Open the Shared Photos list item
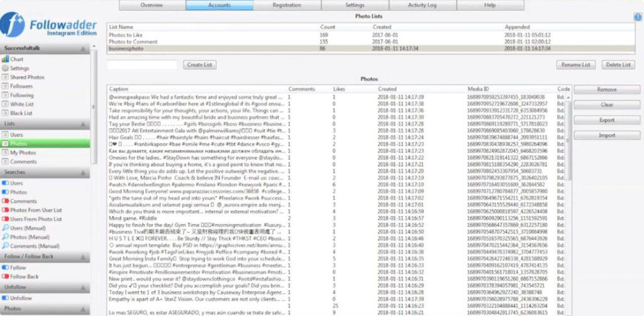The width and height of the screenshot is (644, 316). tap(23, 77)
